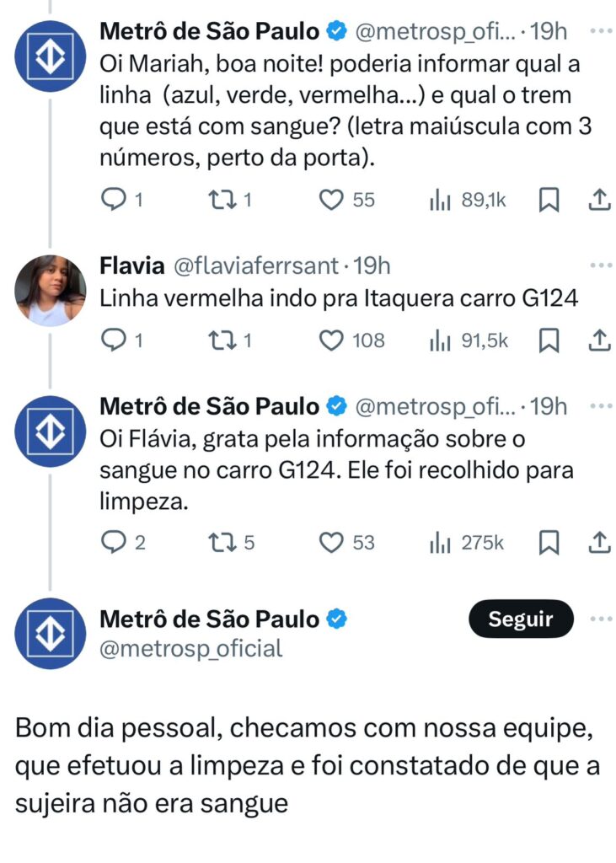Retweet Flavia's Linha vermelha tweet
The width and height of the screenshot is (616, 863).
(222, 340)
